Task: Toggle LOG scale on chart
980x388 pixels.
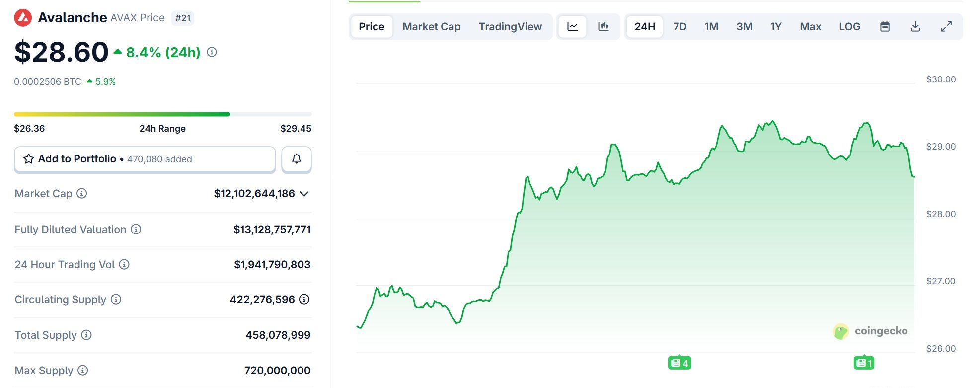Action: pyautogui.click(x=850, y=27)
